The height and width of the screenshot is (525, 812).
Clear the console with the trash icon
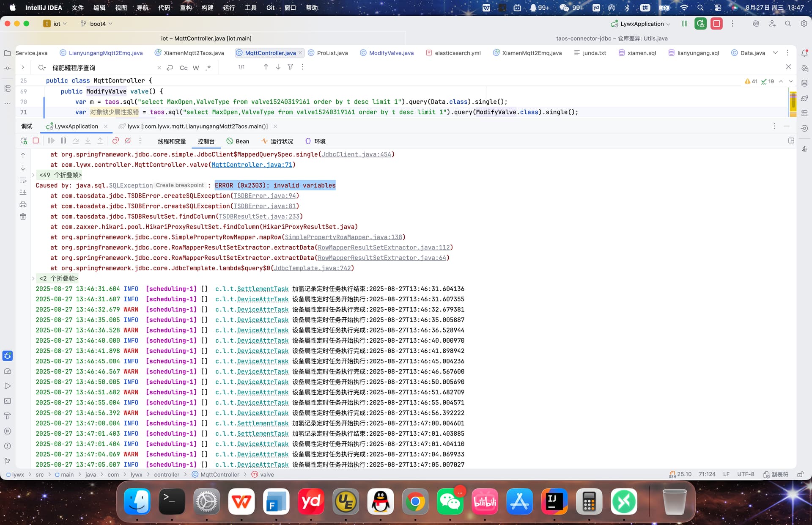(23, 217)
